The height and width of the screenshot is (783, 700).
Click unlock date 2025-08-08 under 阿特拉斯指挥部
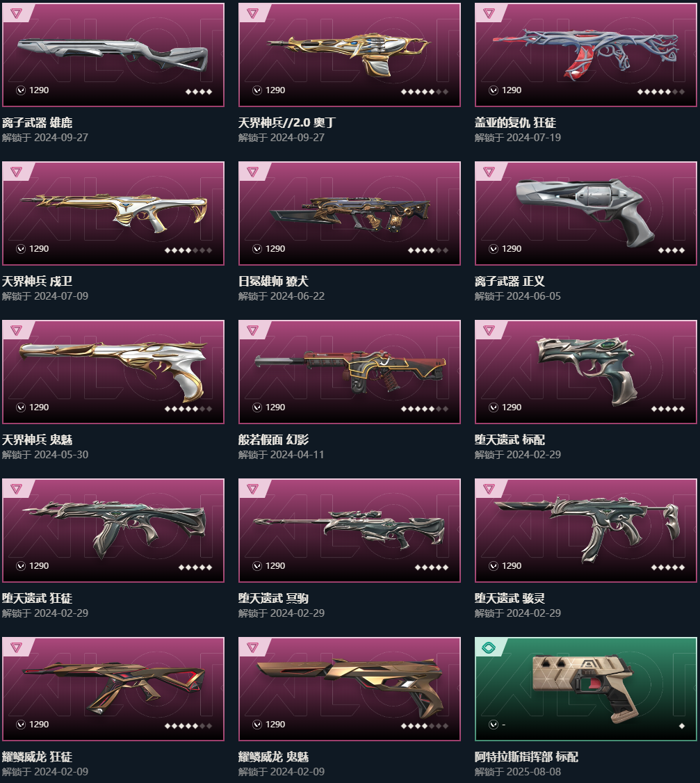pyautogui.click(x=534, y=772)
